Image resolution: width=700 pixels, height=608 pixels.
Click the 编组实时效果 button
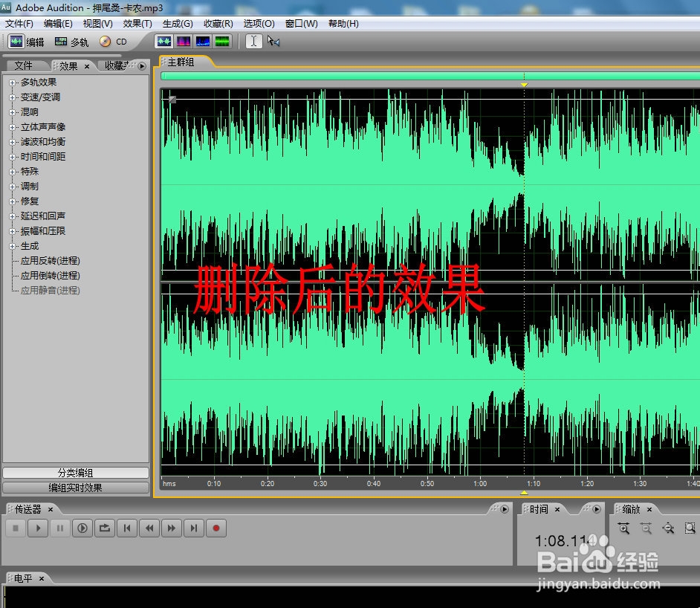pyautogui.click(x=76, y=488)
